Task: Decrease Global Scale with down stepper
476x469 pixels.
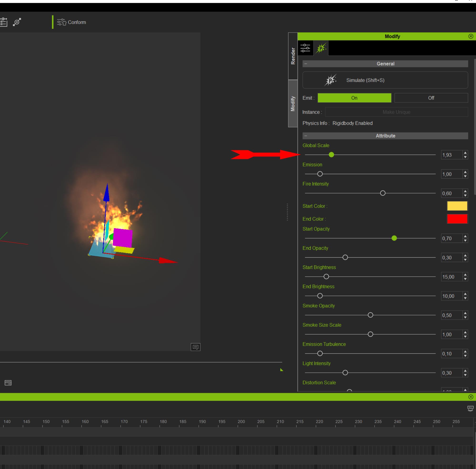Action: click(465, 157)
